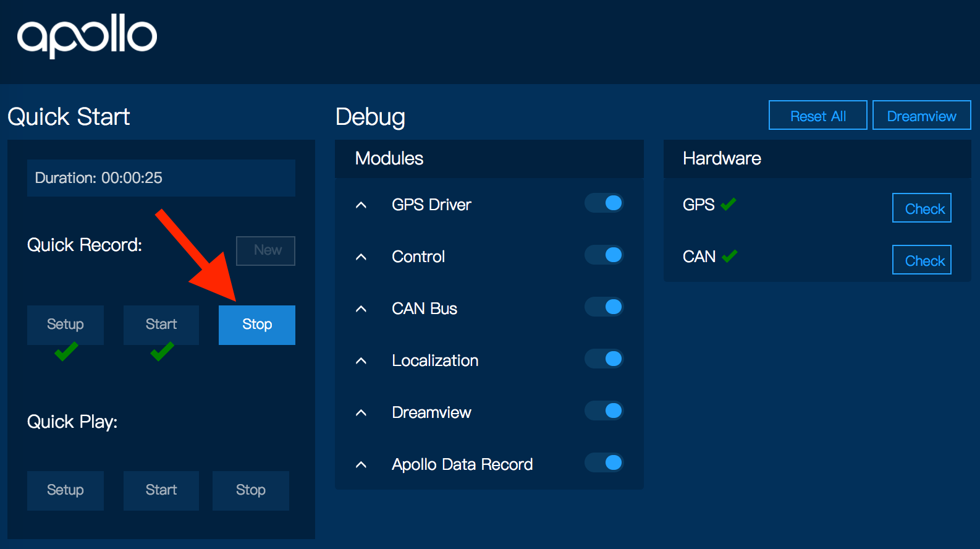
Task: Toggle the Localization module switch
Action: click(604, 359)
